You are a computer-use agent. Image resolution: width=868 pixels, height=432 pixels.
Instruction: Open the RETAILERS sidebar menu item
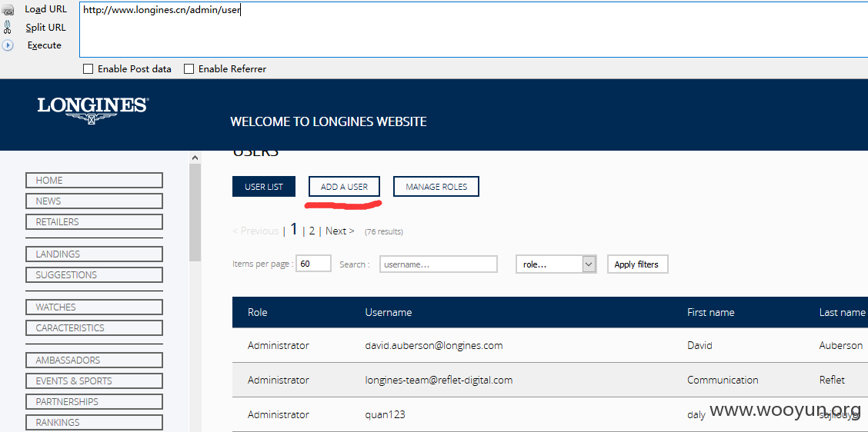click(94, 222)
